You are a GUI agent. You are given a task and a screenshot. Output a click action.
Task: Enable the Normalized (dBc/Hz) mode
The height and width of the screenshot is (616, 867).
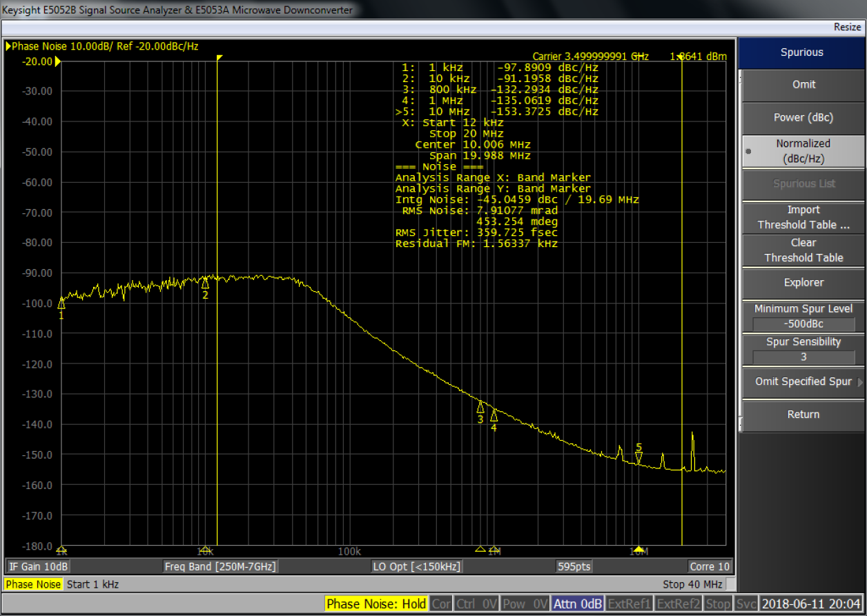803,150
